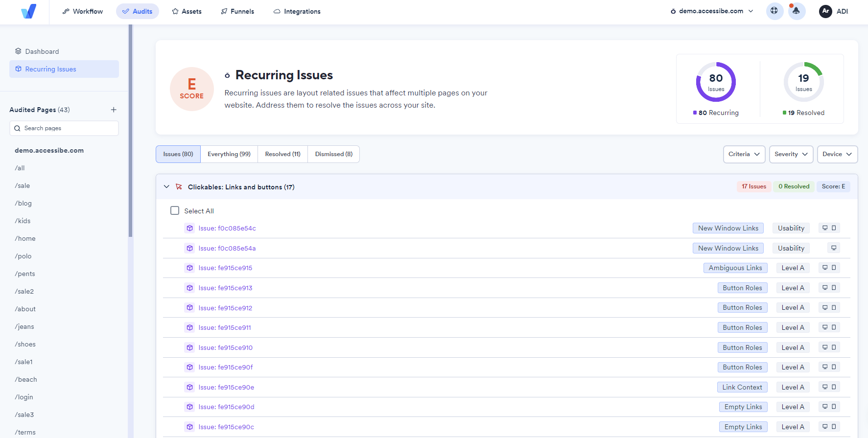Click desktop device icon for Issue f0c085e54a
Screen dimensions: 868x438
tap(834, 248)
